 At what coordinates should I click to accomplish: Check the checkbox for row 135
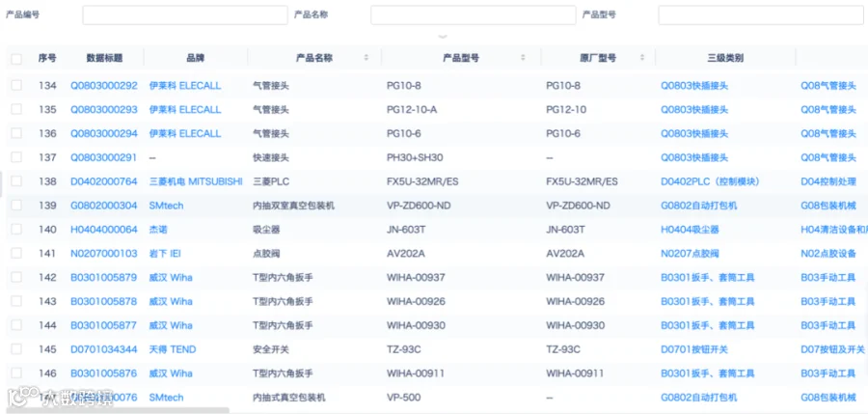(x=16, y=109)
